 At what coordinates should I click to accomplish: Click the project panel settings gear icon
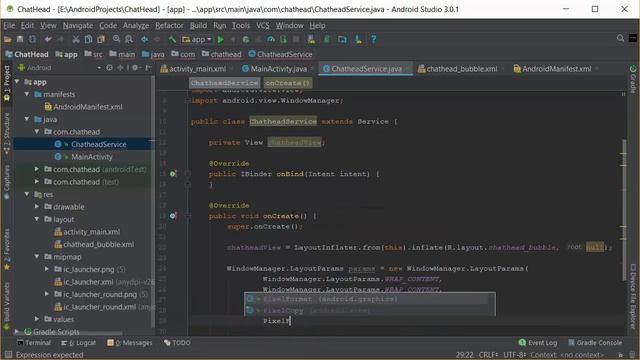[135, 68]
